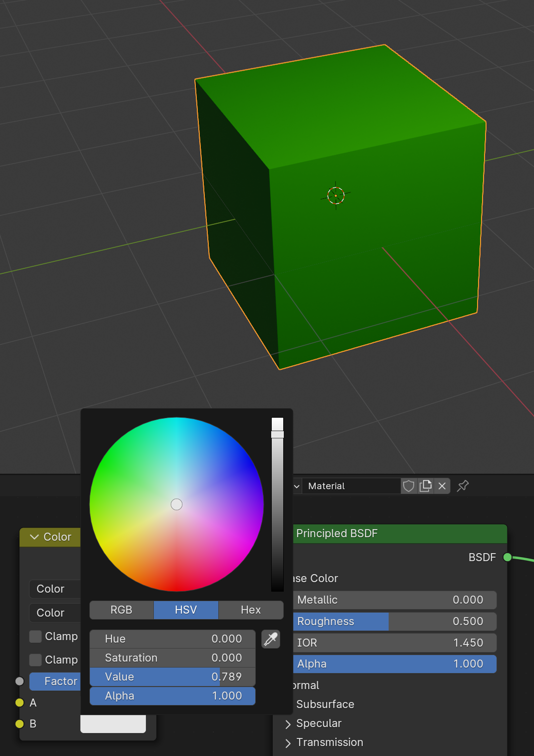Toggle the pin node tree icon
The width and height of the screenshot is (534, 756).
(463, 486)
